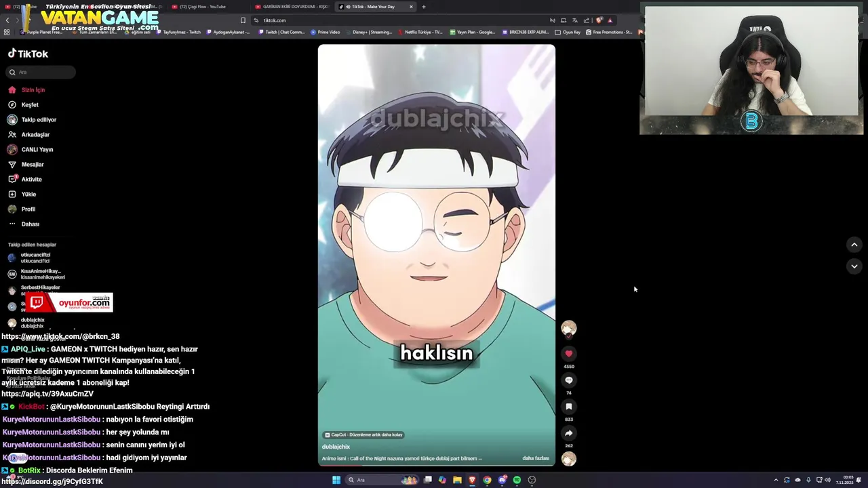868x488 pixels.
Task: Click the microphone tray icon
Action: pos(808,480)
